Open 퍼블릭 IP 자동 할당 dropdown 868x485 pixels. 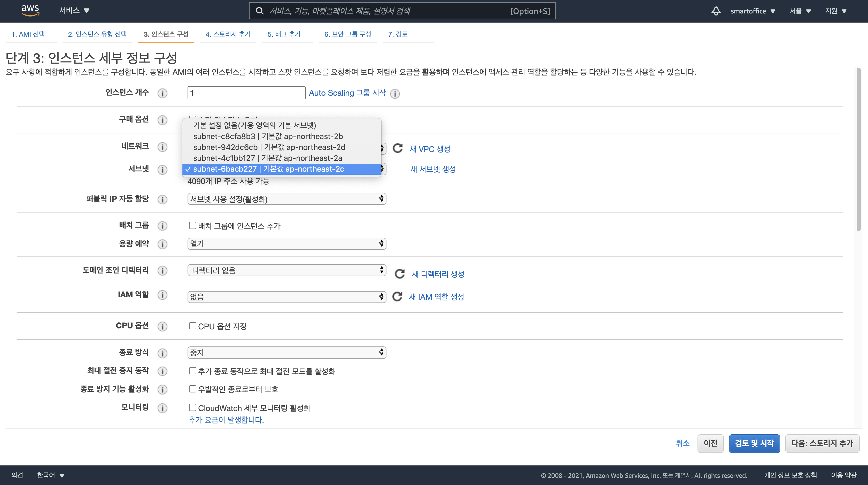pos(286,199)
